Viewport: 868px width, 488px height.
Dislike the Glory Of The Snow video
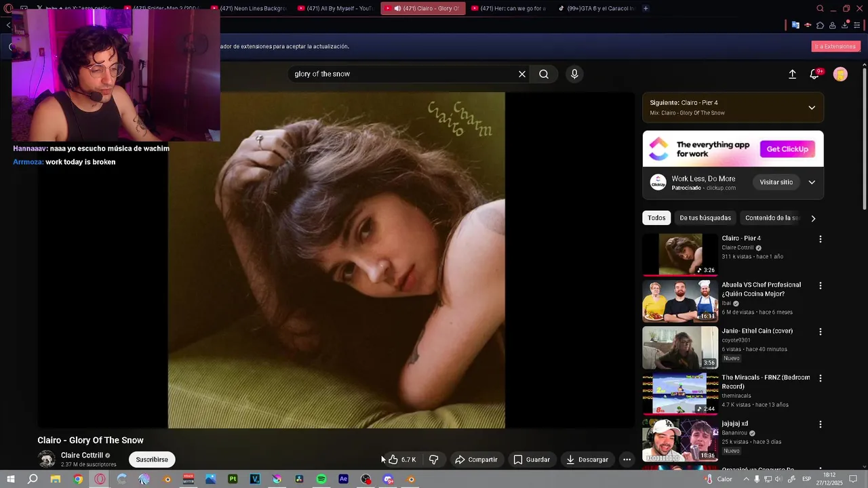click(434, 460)
